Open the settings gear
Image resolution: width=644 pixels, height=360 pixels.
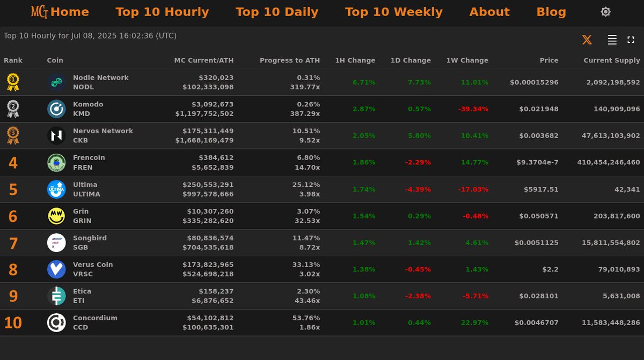coord(605,11)
